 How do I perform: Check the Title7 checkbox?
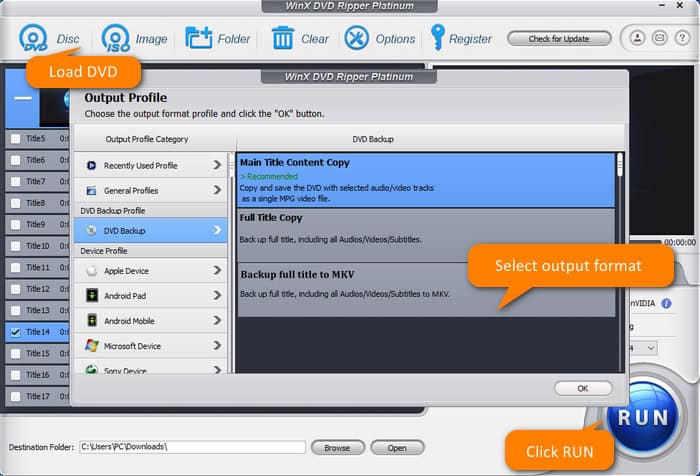pyautogui.click(x=16, y=182)
